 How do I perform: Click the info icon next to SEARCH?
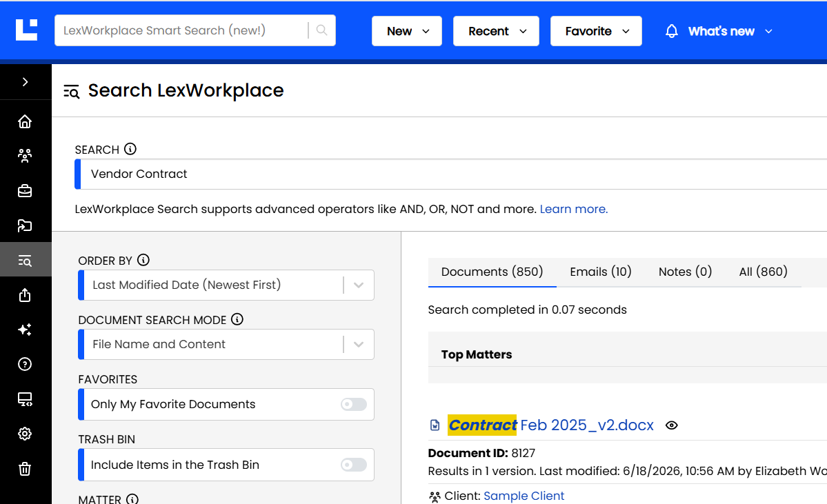[x=130, y=149]
